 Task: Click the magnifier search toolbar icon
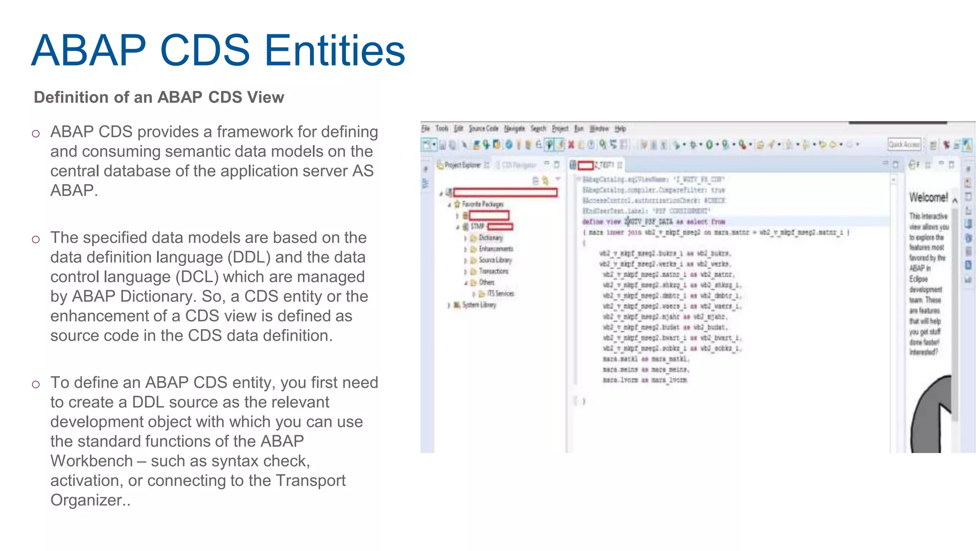point(602,144)
